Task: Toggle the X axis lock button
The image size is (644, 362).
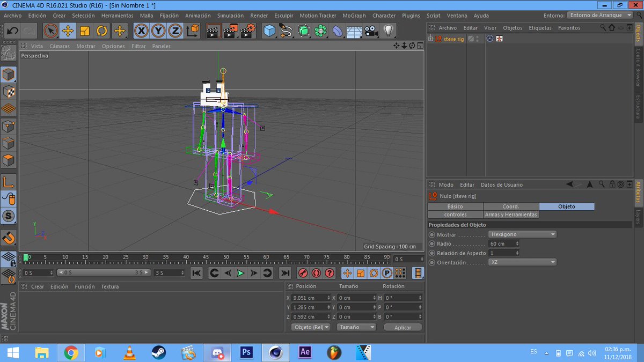Action: point(141,31)
